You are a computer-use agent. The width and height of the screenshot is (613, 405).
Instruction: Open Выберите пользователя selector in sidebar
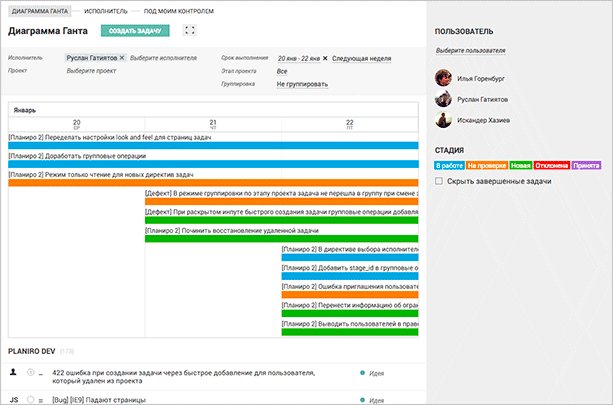tap(471, 50)
